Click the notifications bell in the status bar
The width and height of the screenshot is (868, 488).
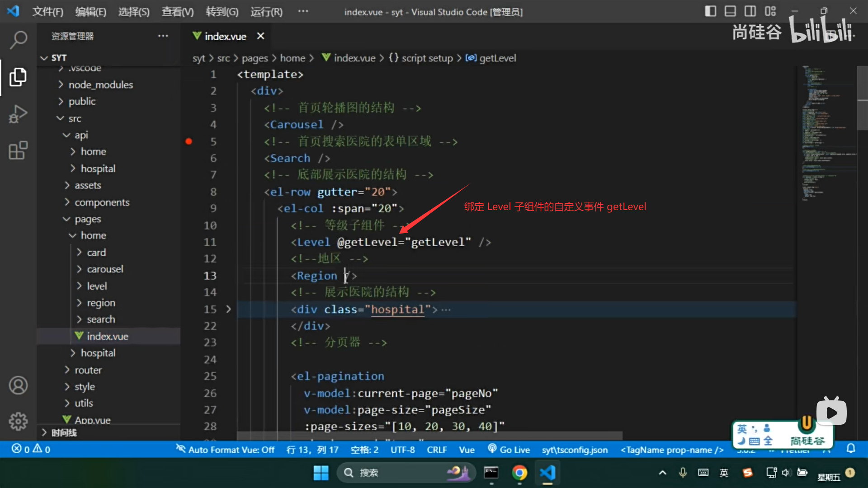[x=851, y=449]
